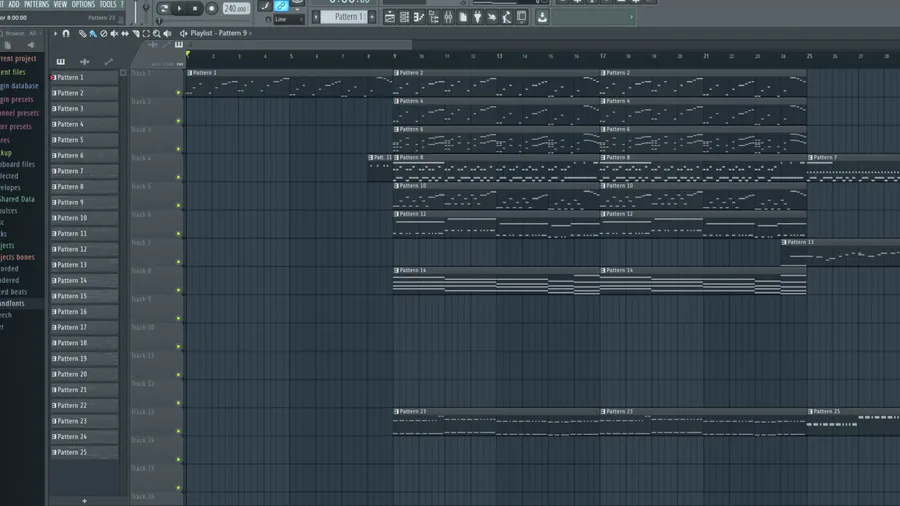The height and width of the screenshot is (506, 900).
Task: Open the help question mark menu
Action: (122, 4)
